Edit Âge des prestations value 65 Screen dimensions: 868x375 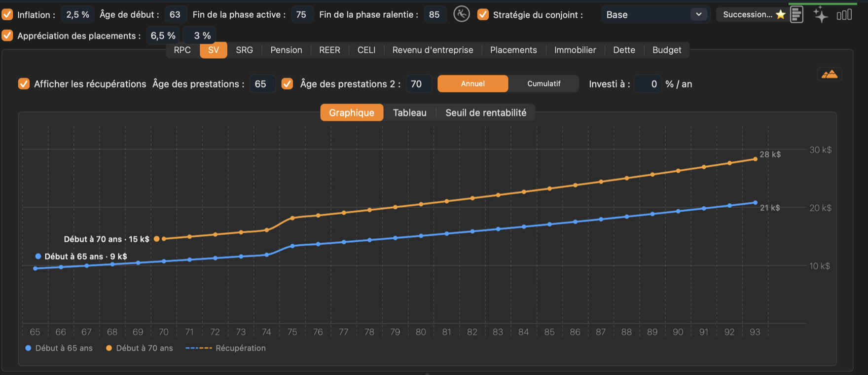click(x=262, y=84)
